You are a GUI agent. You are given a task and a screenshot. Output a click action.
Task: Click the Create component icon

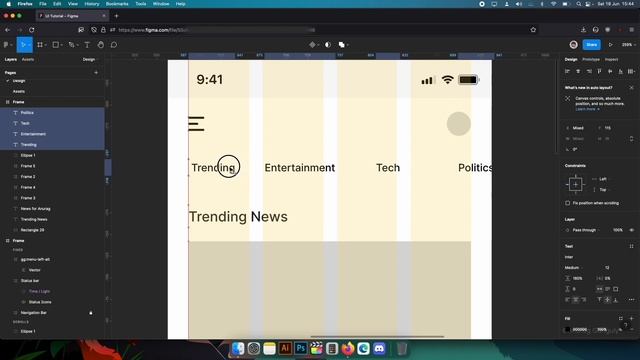pyautogui.click(x=312, y=45)
